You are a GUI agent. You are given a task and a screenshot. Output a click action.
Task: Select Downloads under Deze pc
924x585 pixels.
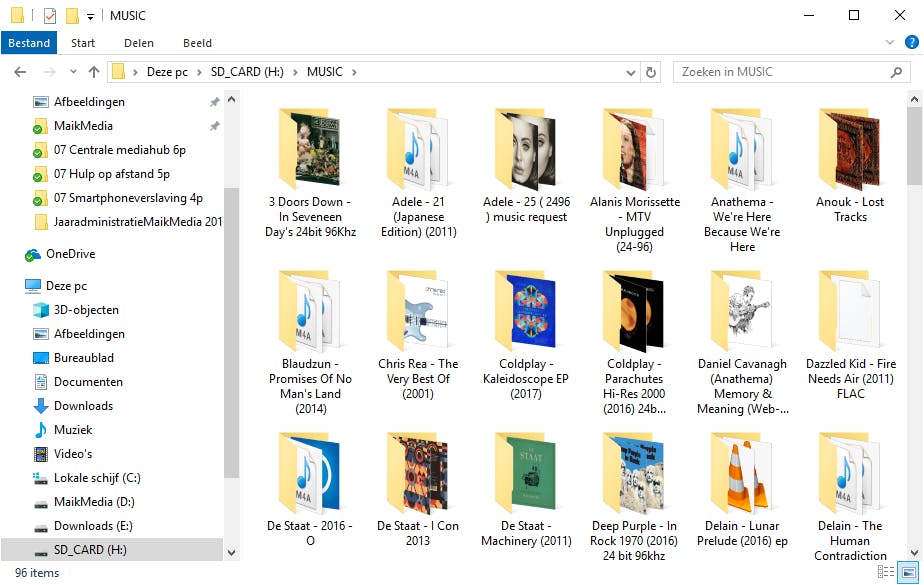[83, 406]
